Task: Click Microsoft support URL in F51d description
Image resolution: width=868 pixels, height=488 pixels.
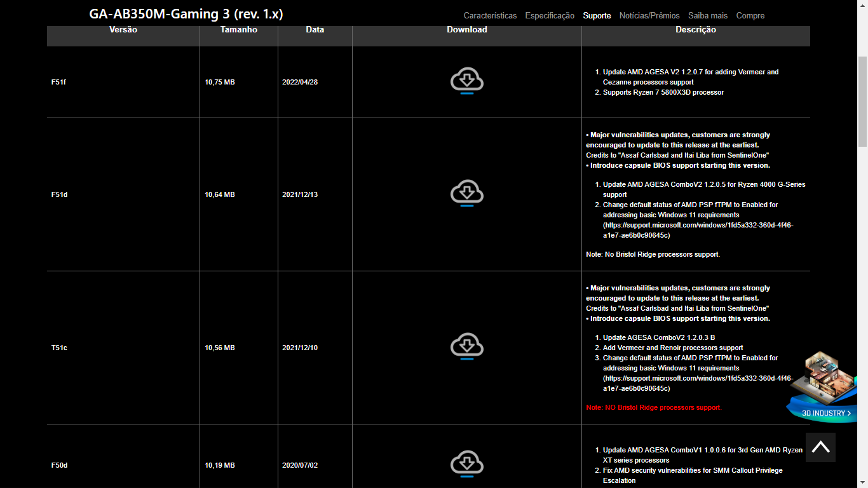Action: coord(698,230)
